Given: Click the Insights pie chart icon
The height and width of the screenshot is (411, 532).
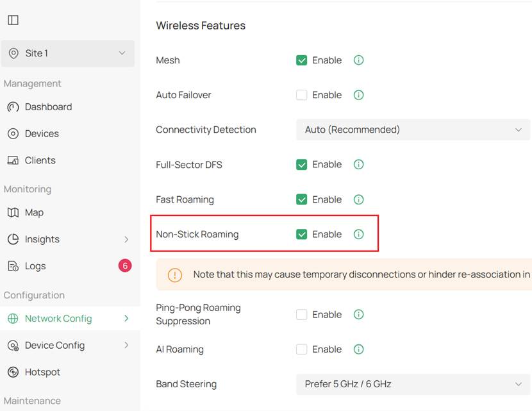Looking at the screenshot, I should 13,239.
